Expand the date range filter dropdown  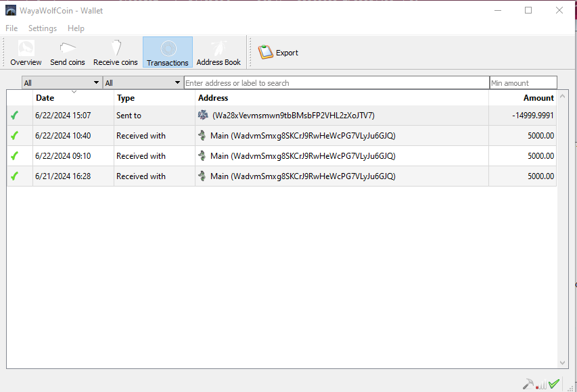pyautogui.click(x=62, y=83)
